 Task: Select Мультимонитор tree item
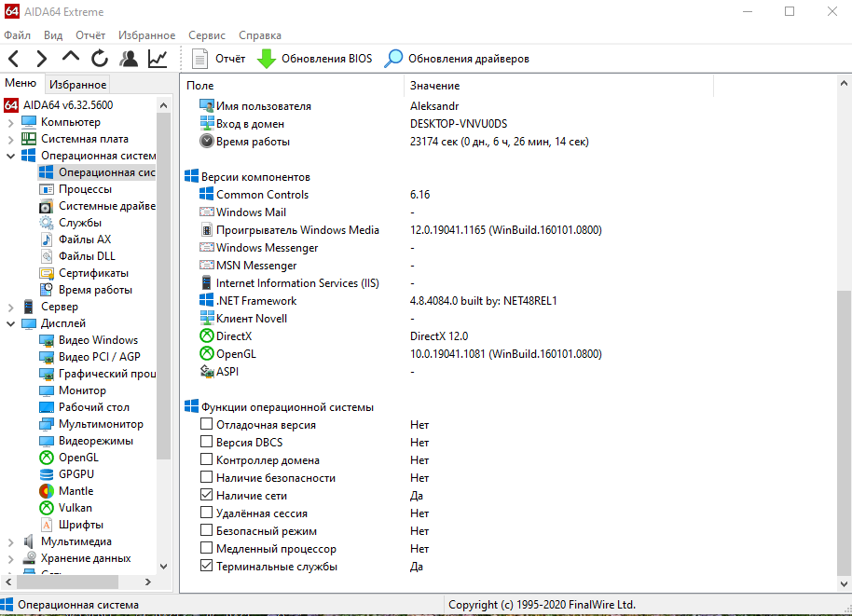(101, 424)
